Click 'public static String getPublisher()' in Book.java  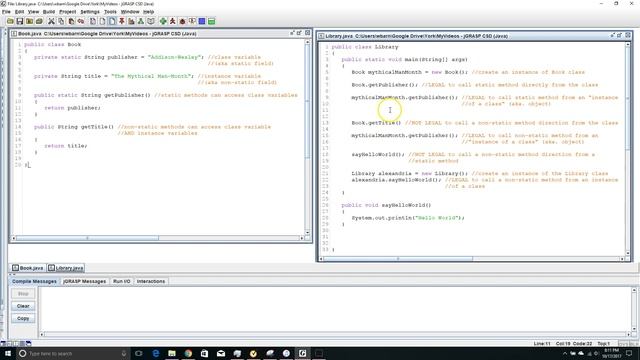coord(92,95)
